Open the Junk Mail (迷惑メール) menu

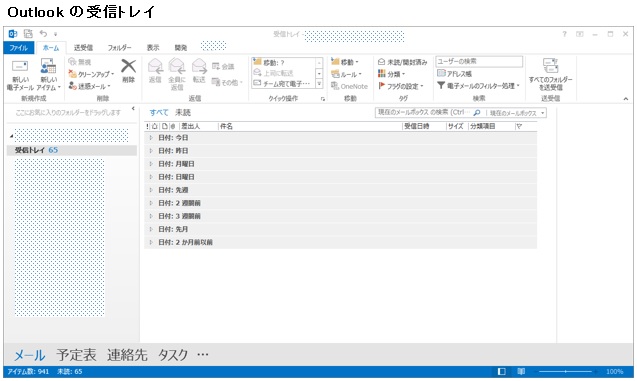89,86
